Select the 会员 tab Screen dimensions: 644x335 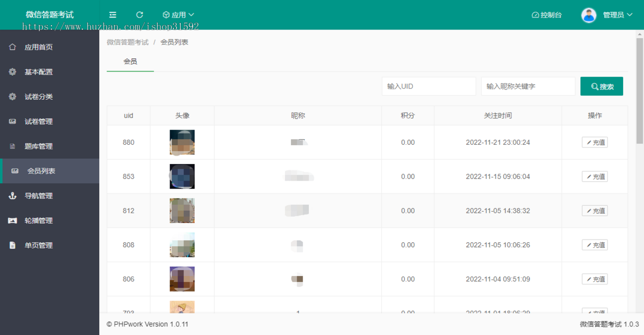coord(130,62)
